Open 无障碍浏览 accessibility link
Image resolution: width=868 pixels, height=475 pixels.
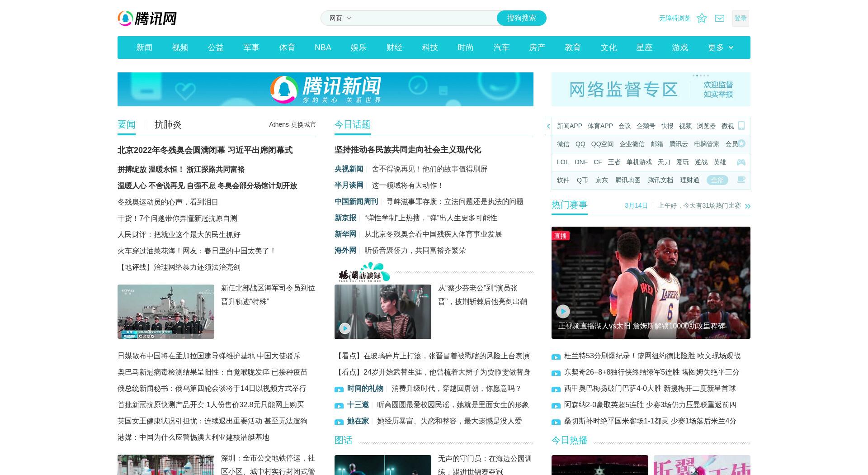point(675,18)
